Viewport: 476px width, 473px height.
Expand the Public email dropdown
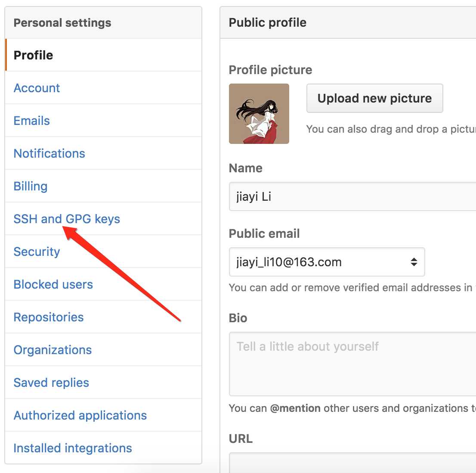[327, 262]
